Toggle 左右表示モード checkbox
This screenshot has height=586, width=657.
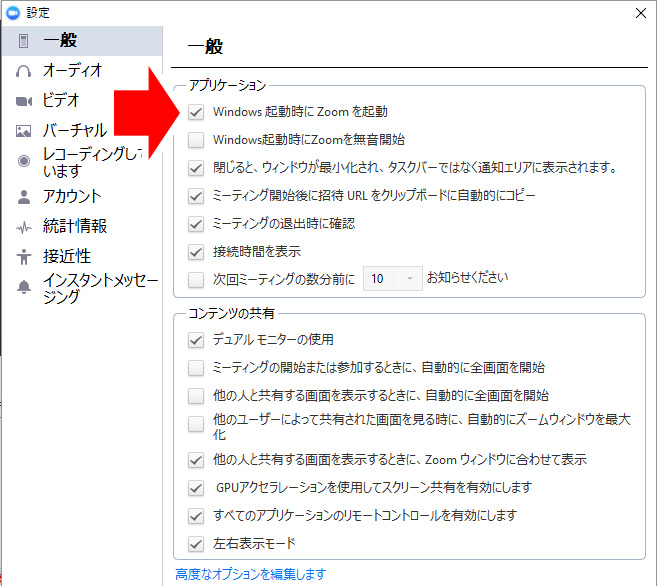pyautogui.click(x=196, y=544)
